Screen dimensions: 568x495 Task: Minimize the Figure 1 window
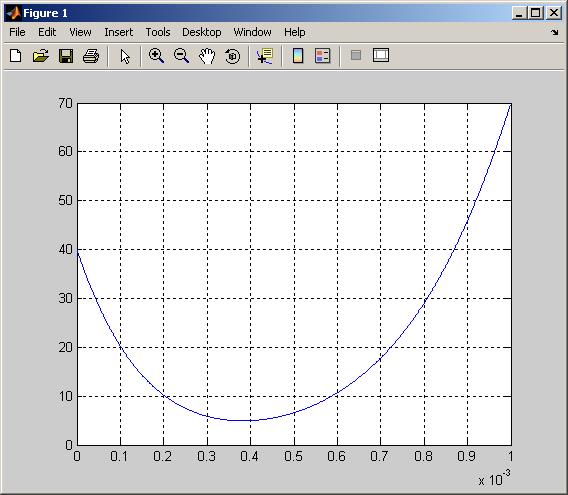coord(519,13)
